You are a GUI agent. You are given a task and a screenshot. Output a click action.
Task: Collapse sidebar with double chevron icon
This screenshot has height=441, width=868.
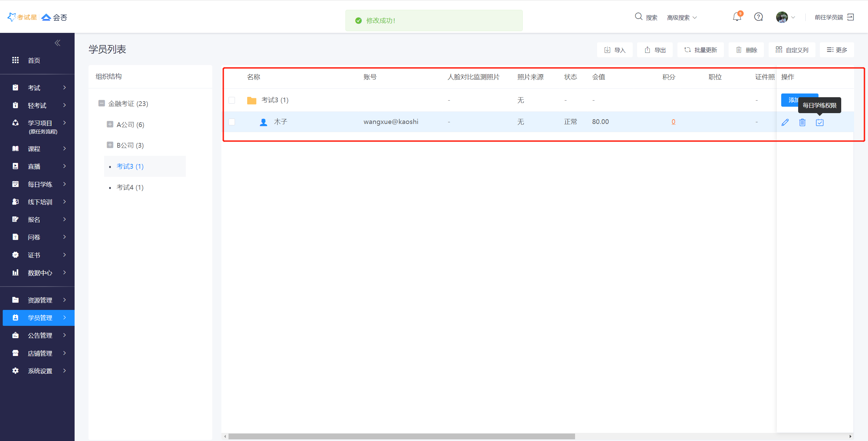[57, 43]
